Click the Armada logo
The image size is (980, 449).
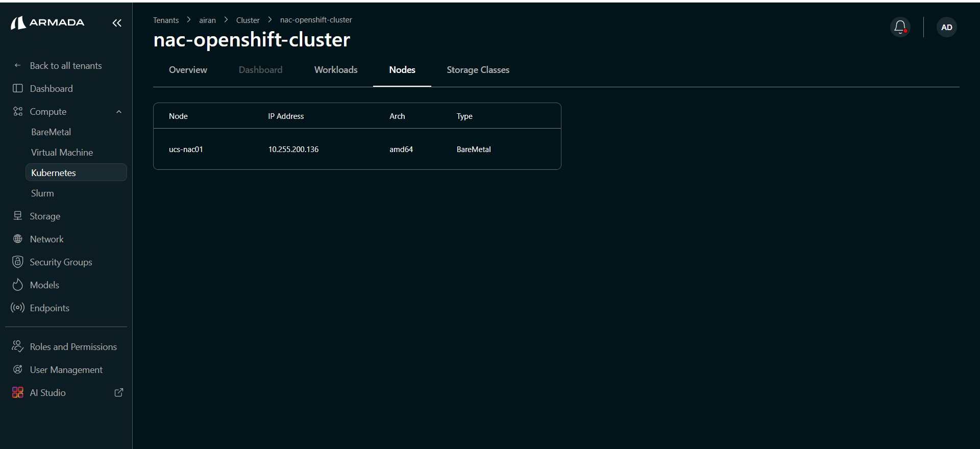(x=47, y=22)
